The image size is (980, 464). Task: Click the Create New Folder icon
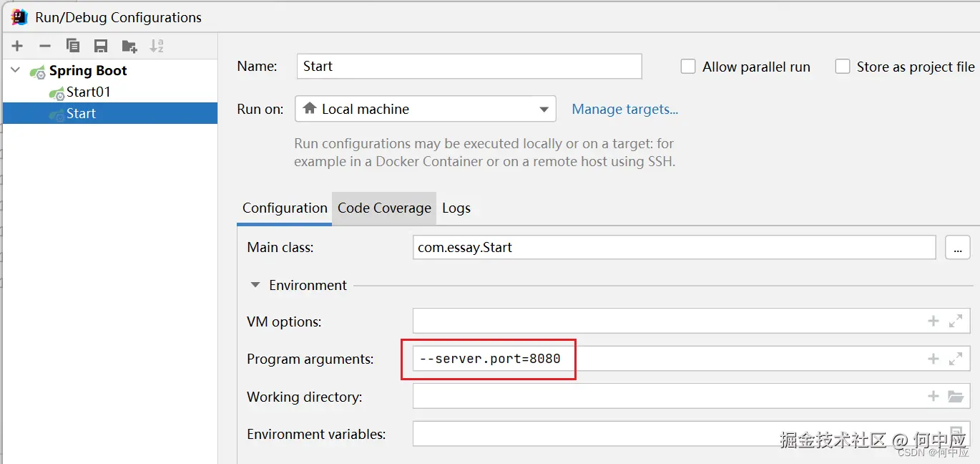[x=129, y=46]
